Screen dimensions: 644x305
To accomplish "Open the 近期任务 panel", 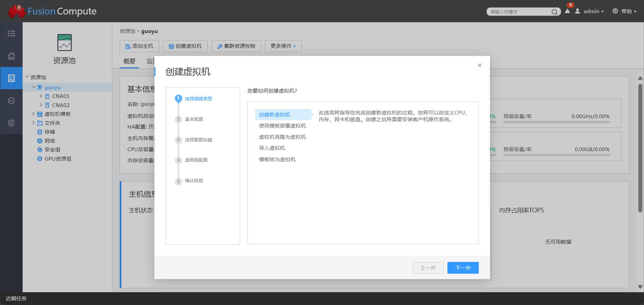I will click(x=16, y=298).
